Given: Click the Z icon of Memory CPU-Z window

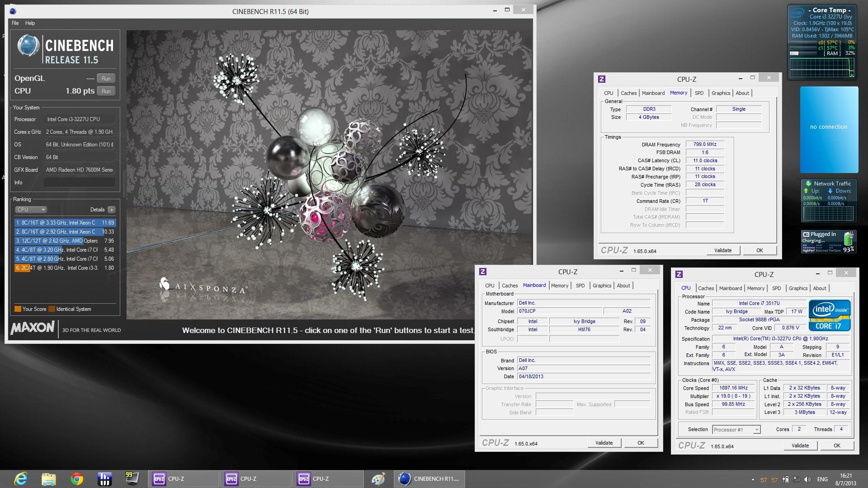Looking at the screenshot, I should (x=602, y=79).
